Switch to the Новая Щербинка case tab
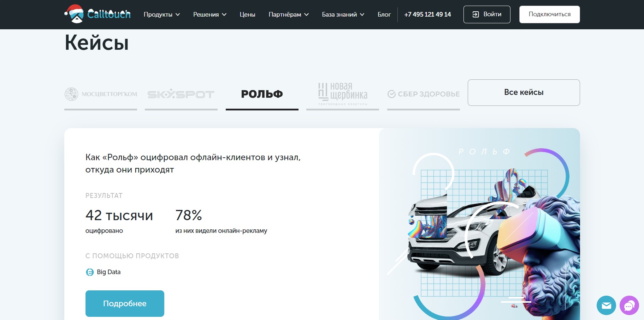This screenshot has height=320, width=644. pyautogui.click(x=343, y=95)
